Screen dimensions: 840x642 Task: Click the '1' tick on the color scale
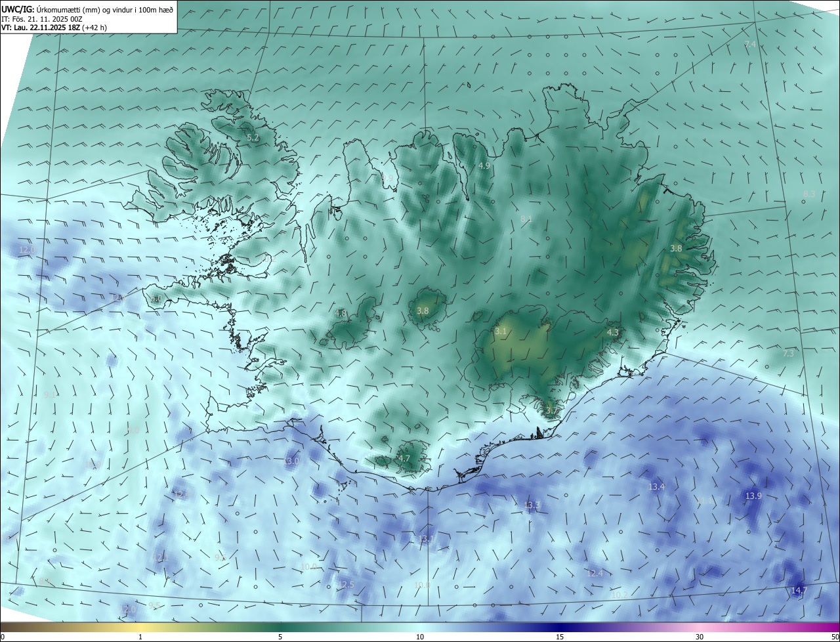click(x=140, y=637)
